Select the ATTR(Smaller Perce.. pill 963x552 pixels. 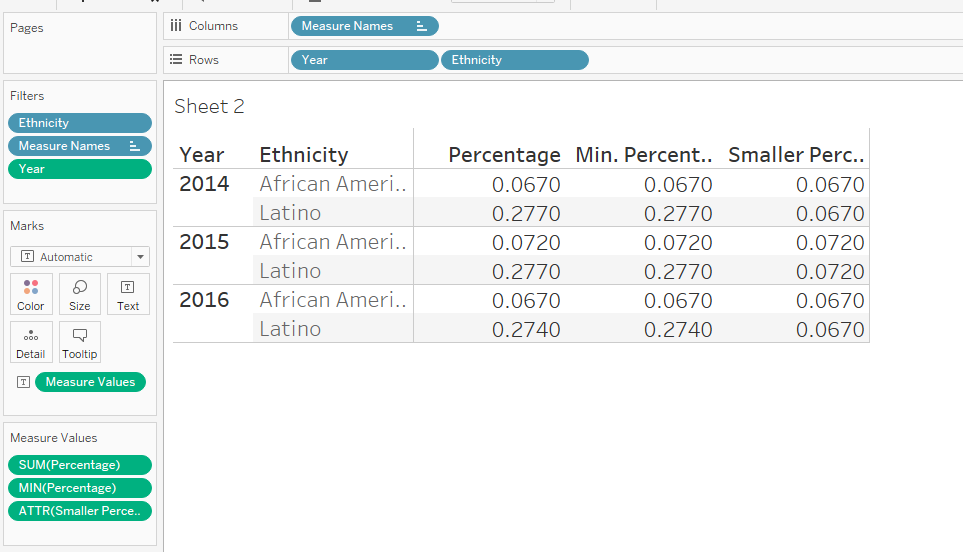(79, 511)
